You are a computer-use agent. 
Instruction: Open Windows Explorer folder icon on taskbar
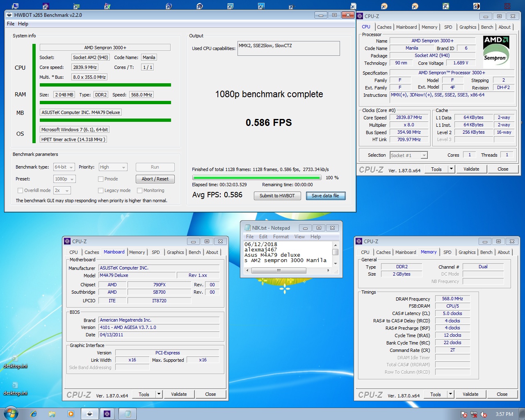[x=52, y=414]
